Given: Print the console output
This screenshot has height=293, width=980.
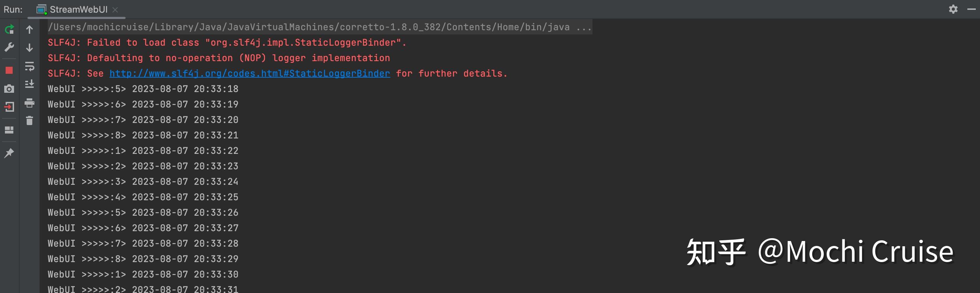Looking at the screenshot, I should click(29, 103).
